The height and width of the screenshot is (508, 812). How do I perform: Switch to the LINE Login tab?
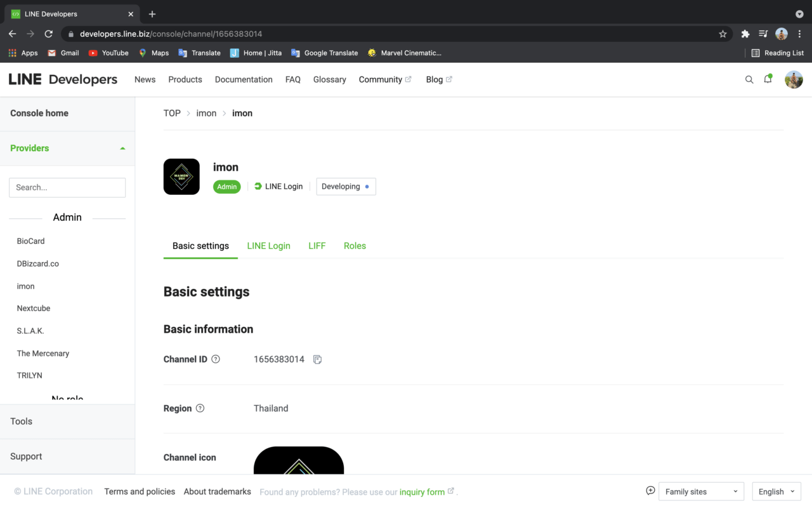(268, 246)
